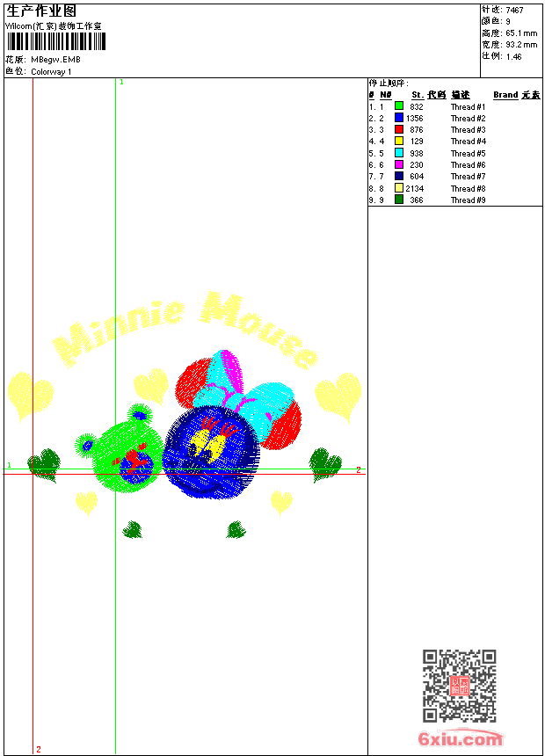Select the stitch count value 230
This screenshot has width=545, height=756.
click(x=417, y=165)
